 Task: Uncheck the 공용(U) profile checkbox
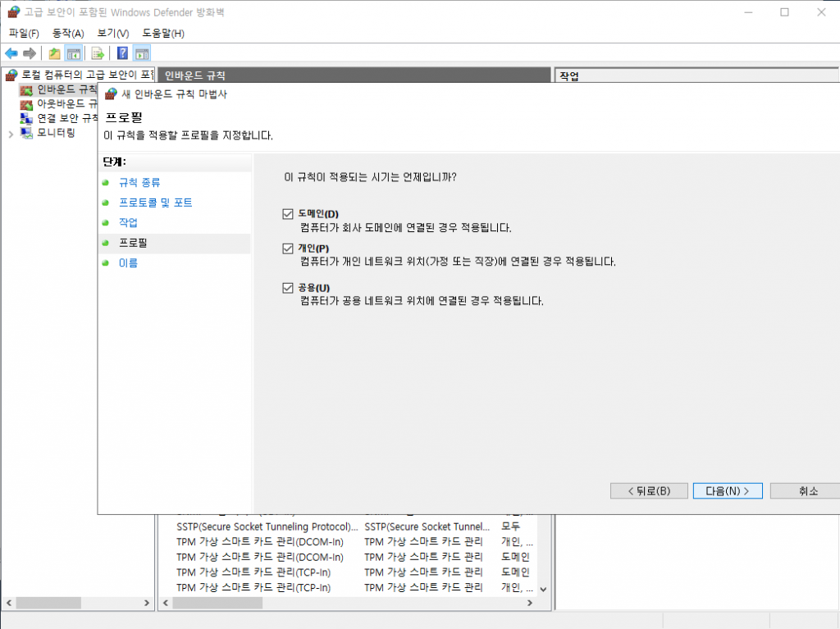coord(288,288)
